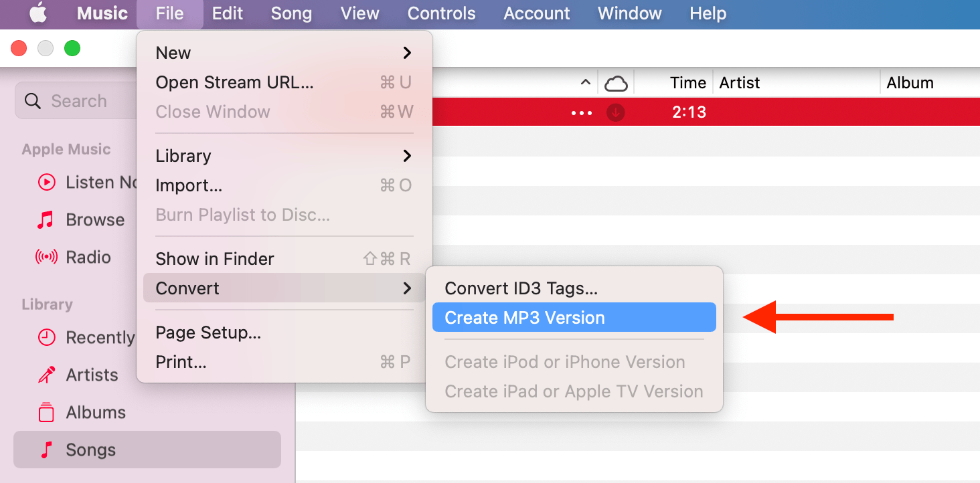Click the Artists microphone icon
This screenshot has width=980, height=483.
click(x=46, y=375)
